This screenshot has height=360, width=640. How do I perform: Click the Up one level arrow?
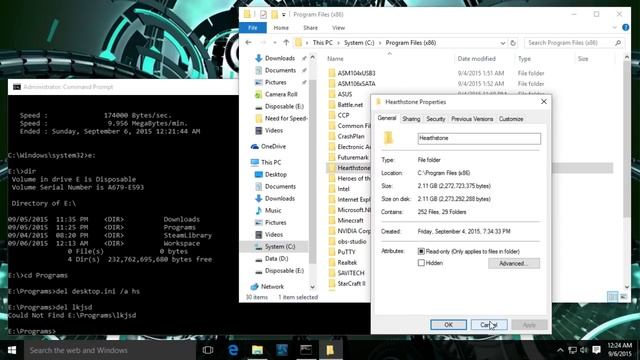(x=286, y=42)
